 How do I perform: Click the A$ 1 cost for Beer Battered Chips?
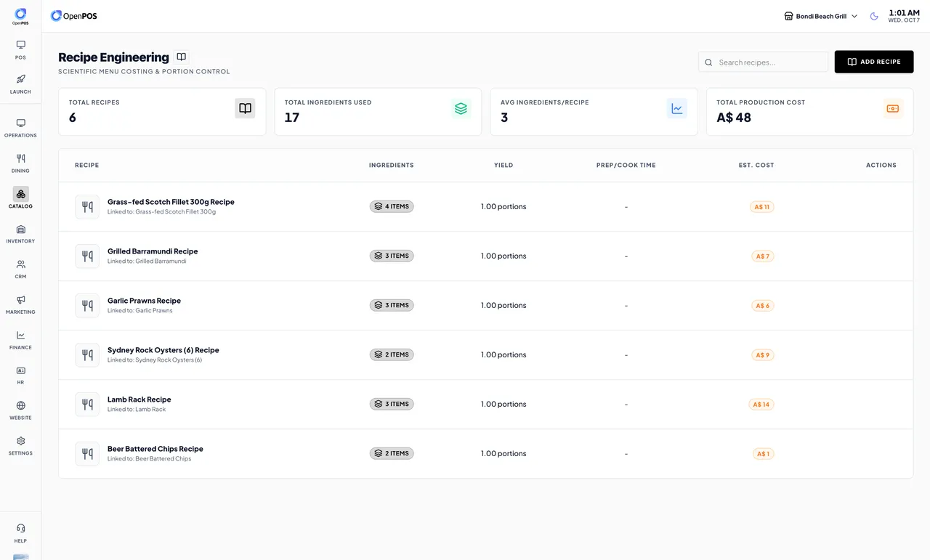point(763,453)
